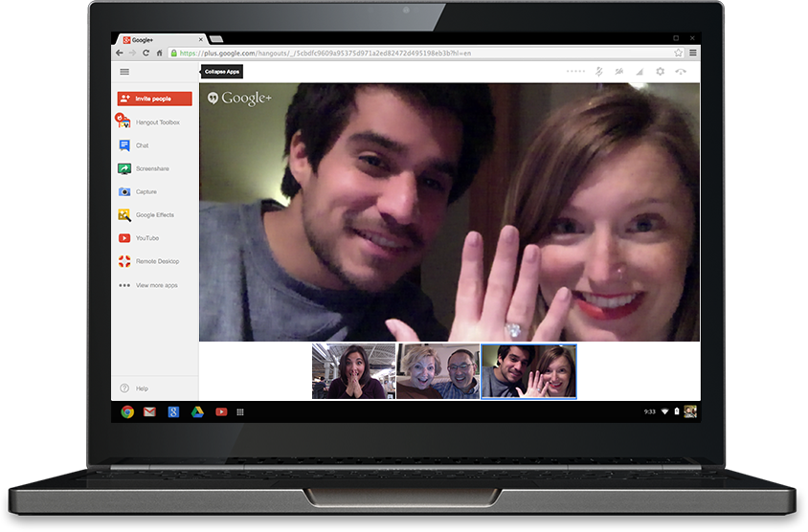The height and width of the screenshot is (532, 808).
Task: Turn off the camera
Action: pos(619,72)
